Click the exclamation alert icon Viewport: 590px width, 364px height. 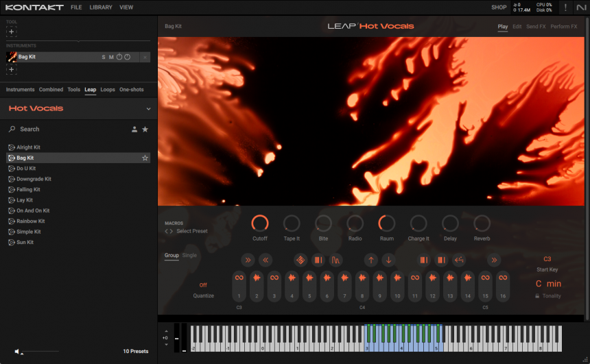pos(565,7)
